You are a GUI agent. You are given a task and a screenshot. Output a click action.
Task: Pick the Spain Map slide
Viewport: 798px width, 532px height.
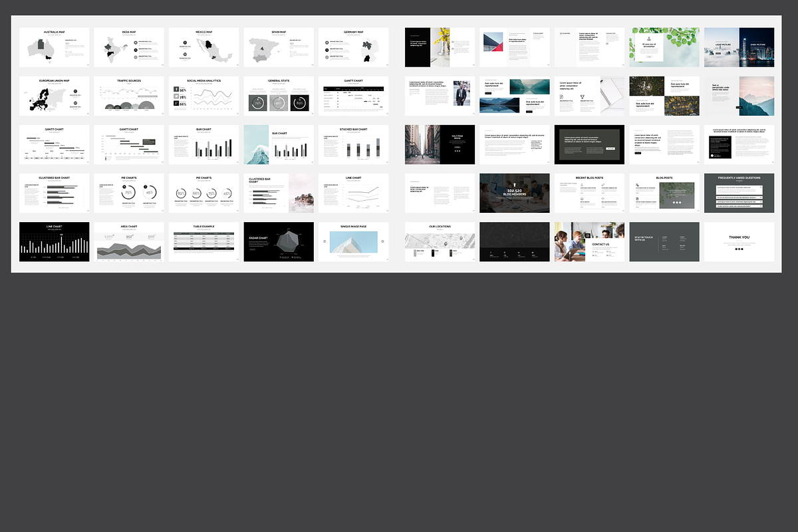(x=279, y=47)
